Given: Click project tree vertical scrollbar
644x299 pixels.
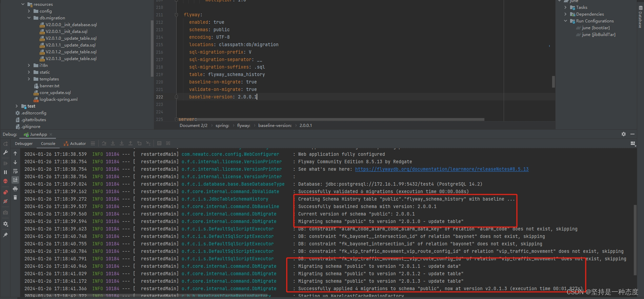Looking at the screenshot, I should point(152,48).
